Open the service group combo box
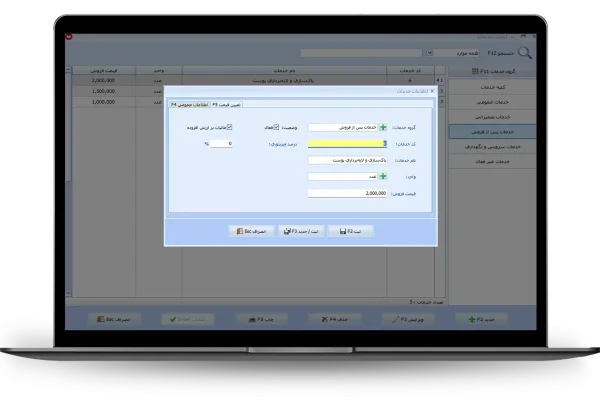The image size is (600, 400). point(343,127)
